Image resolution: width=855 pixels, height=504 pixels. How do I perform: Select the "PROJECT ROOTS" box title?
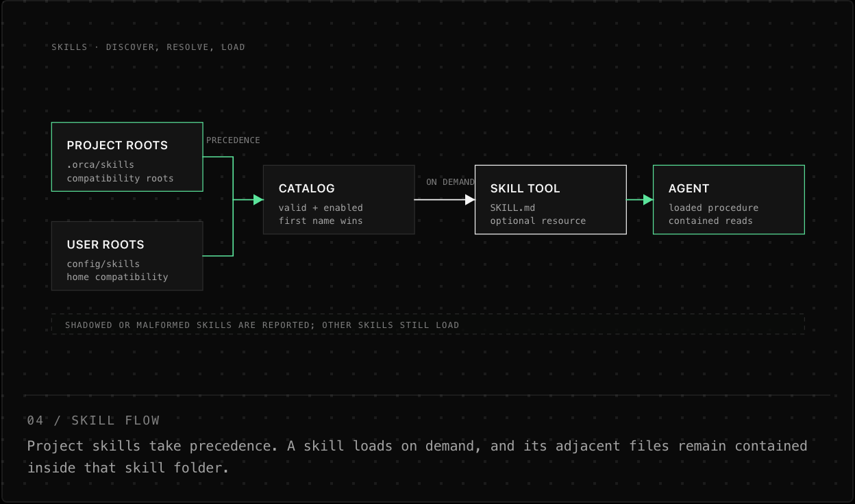coord(117,145)
